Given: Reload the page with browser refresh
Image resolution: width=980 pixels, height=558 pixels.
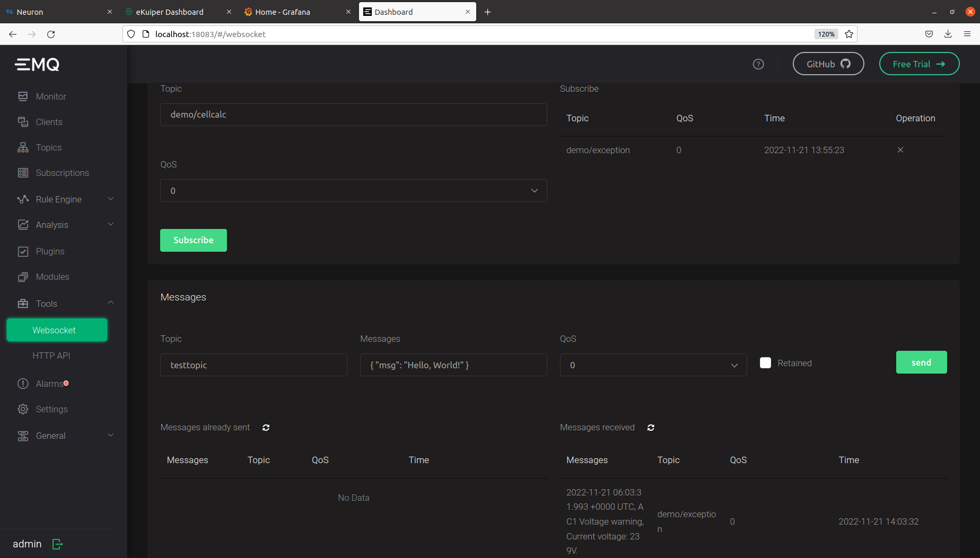Looking at the screenshot, I should tap(51, 34).
